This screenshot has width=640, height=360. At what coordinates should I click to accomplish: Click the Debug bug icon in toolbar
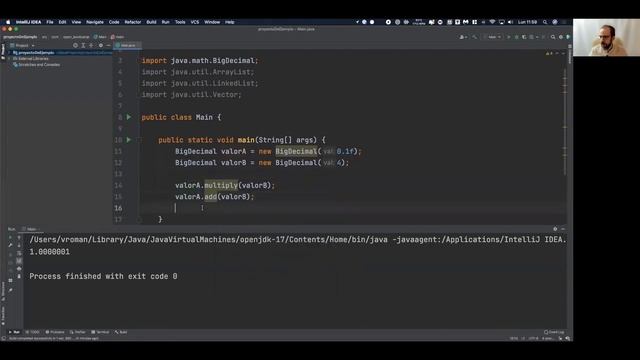pos(516,37)
